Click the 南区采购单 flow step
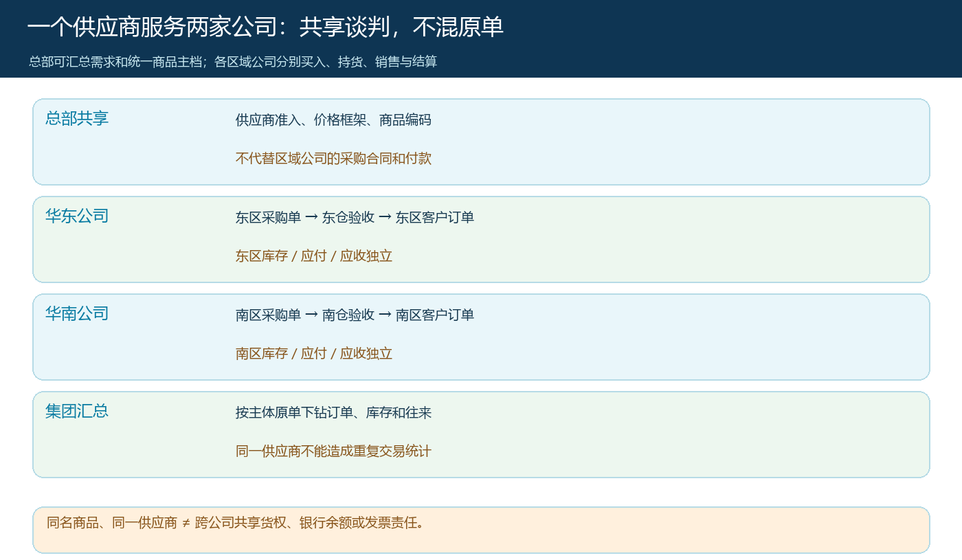 click(x=268, y=315)
